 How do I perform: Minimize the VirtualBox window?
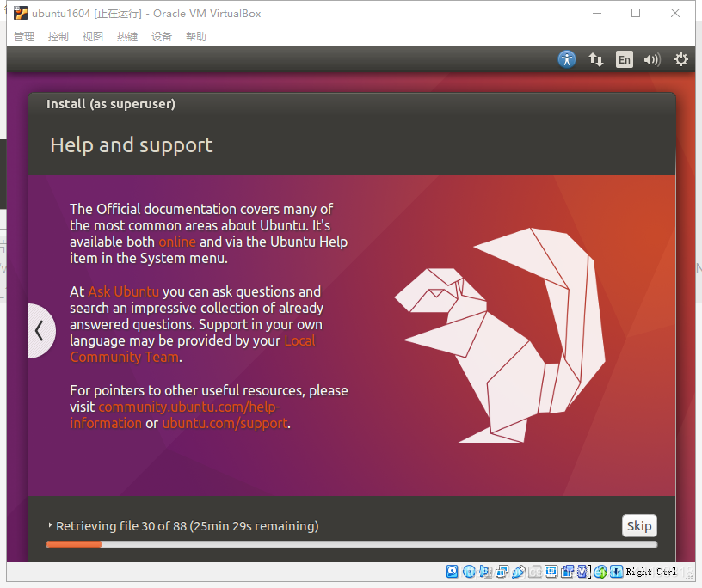597,13
